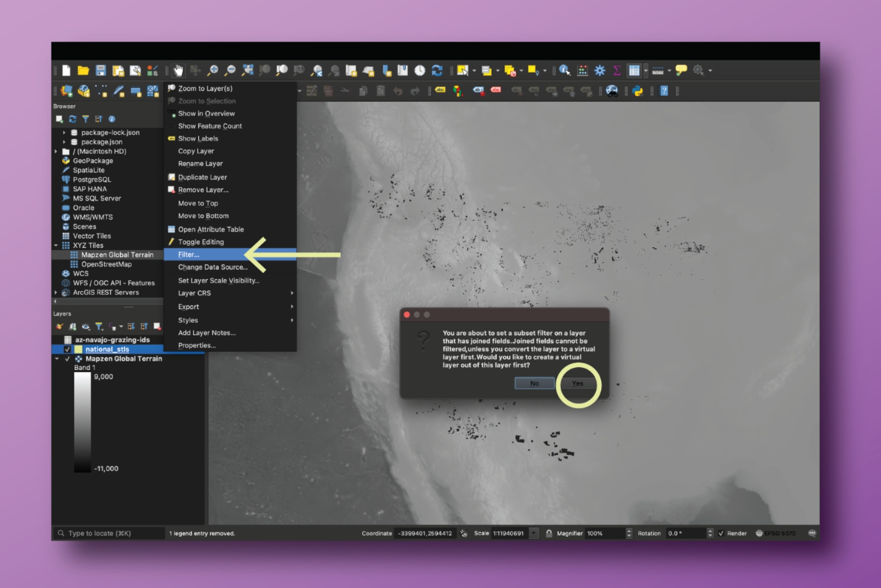Click the Save Project floppy disk icon
Image resolution: width=881 pixels, height=588 pixels.
coord(100,70)
